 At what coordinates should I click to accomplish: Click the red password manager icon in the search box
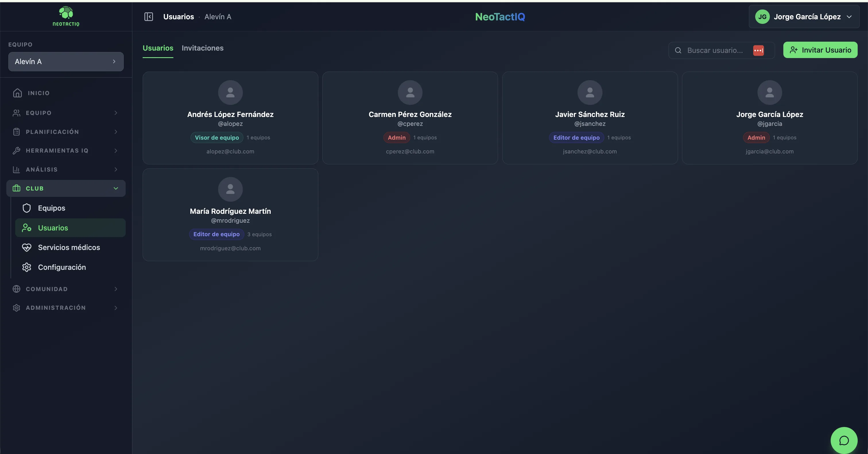[x=758, y=50]
